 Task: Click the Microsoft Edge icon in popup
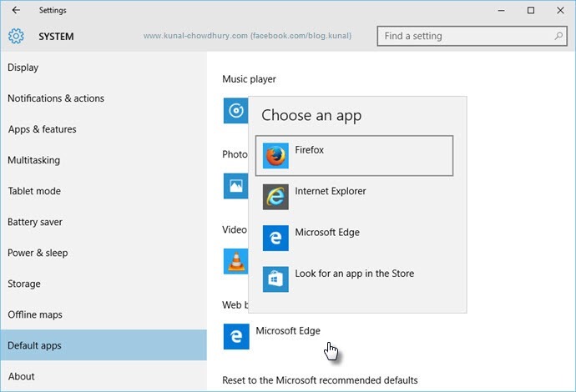pyautogui.click(x=275, y=238)
